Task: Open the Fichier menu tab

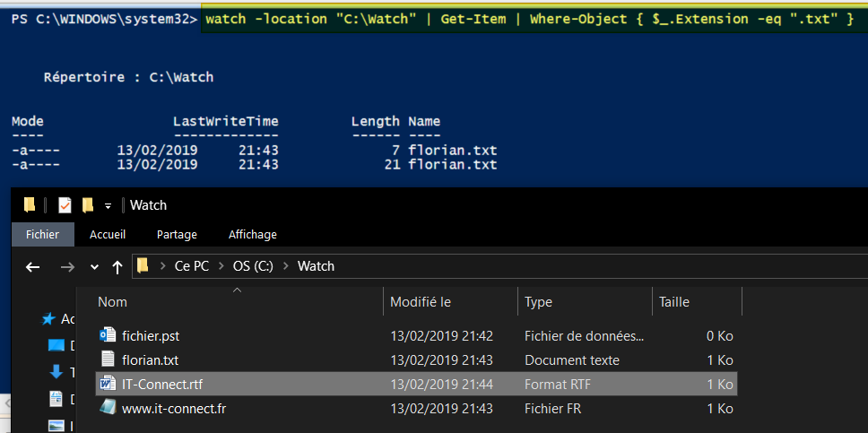Action: tap(42, 234)
